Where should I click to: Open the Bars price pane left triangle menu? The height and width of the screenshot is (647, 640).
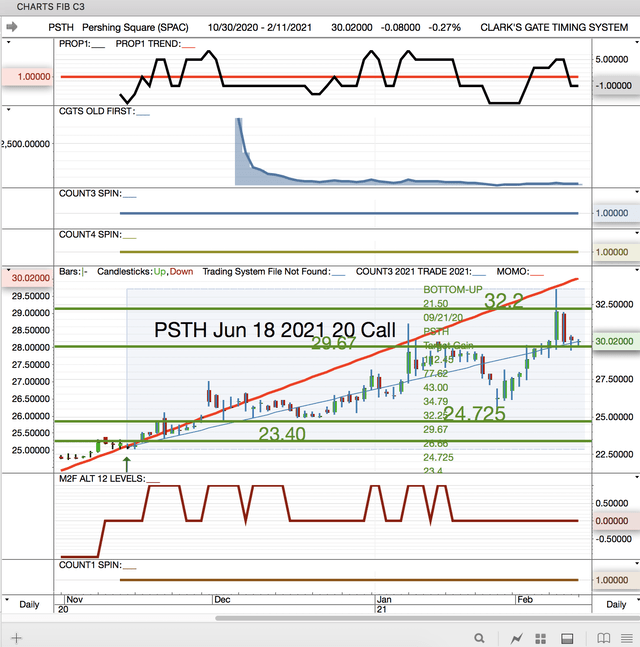pyautogui.click(x=8, y=270)
